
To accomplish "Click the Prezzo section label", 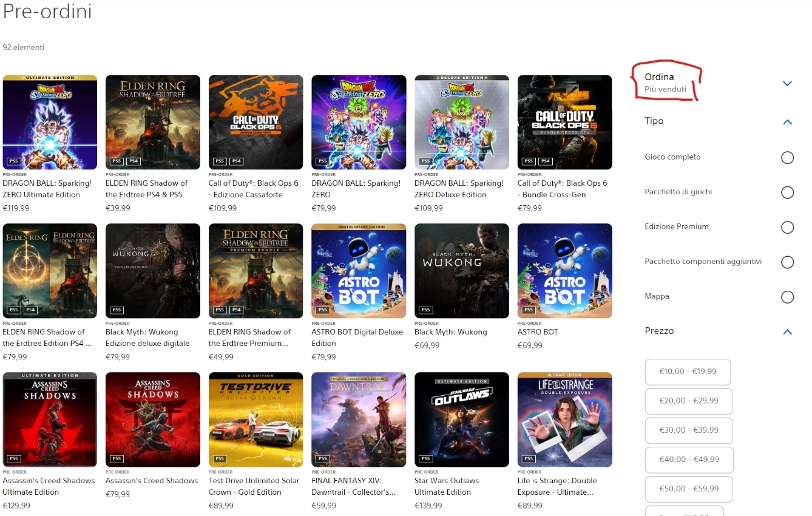I will 659,331.
